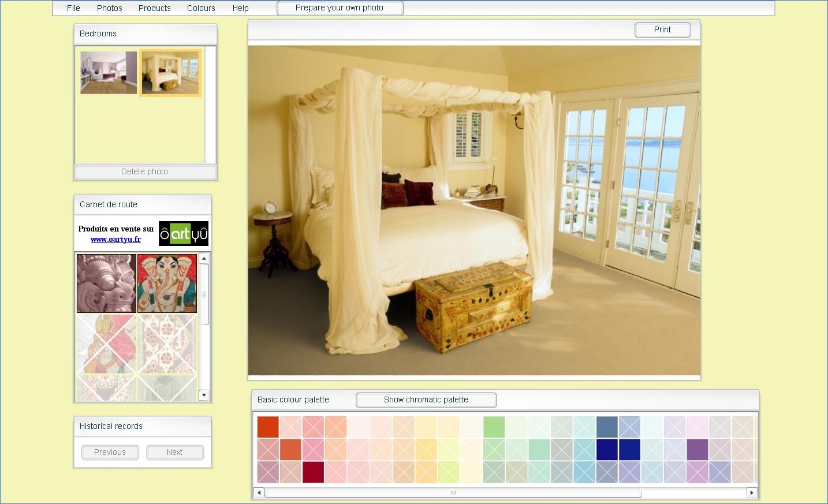Click the colour palette scroll-left arrow
The image size is (828, 504).
pos(259,492)
